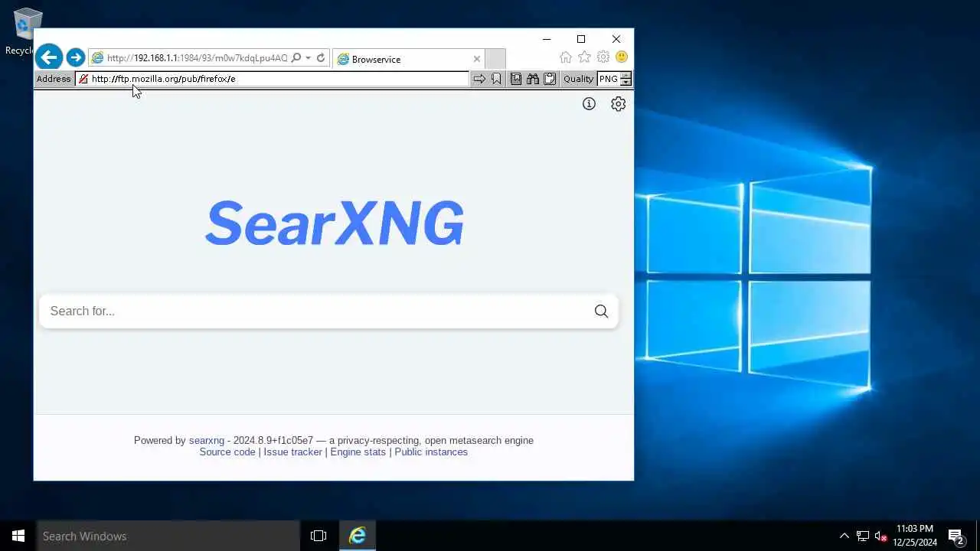Click the IE forward arrow button
Image resolution: width=980 pixels, height=551 pixels.
(x=75, y=57)
